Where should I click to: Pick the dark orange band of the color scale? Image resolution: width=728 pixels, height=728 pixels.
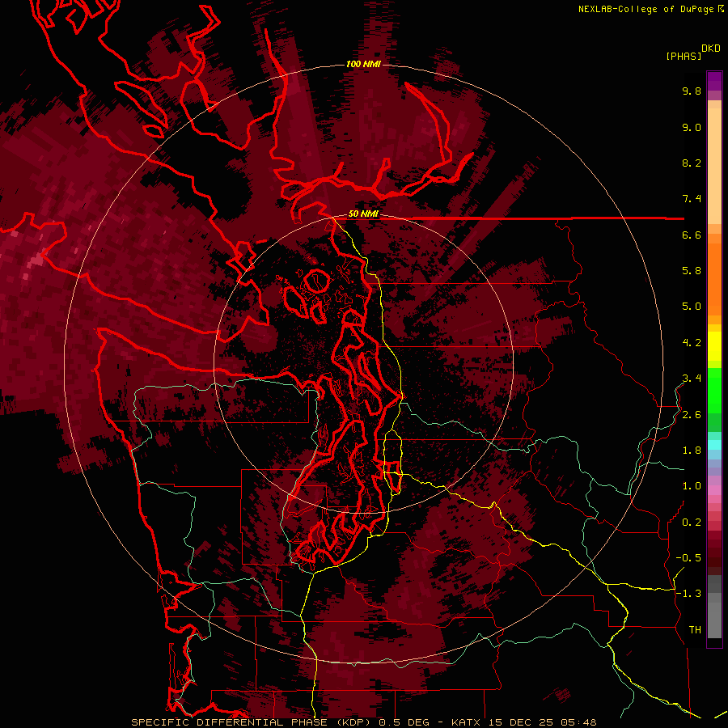(x=714, y=279)
